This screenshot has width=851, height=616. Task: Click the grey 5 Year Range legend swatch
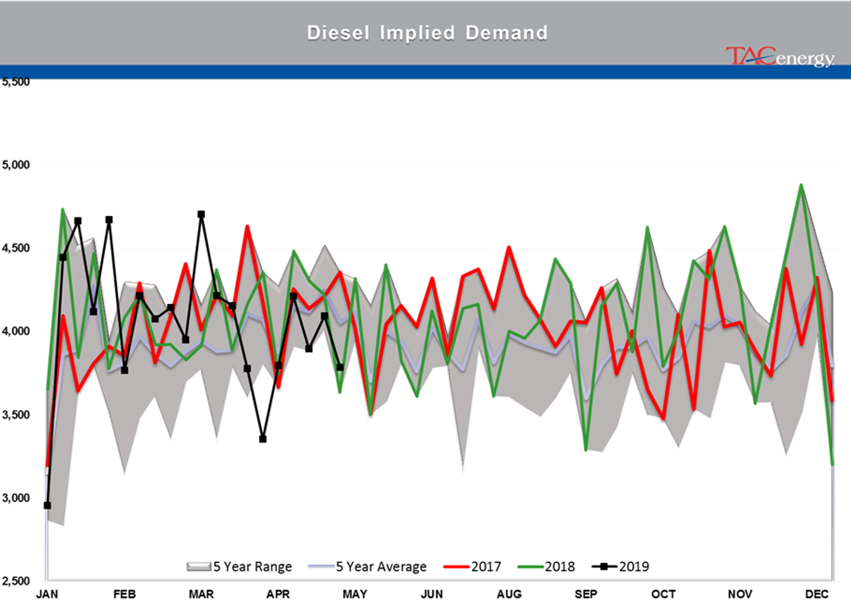[x=199, y=567]
